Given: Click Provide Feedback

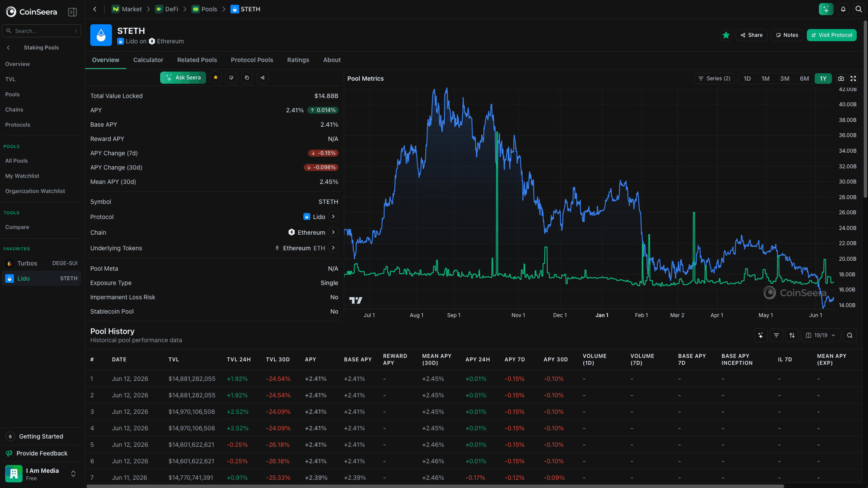Looking at the screenshot, I should click(x=42, y=453).
